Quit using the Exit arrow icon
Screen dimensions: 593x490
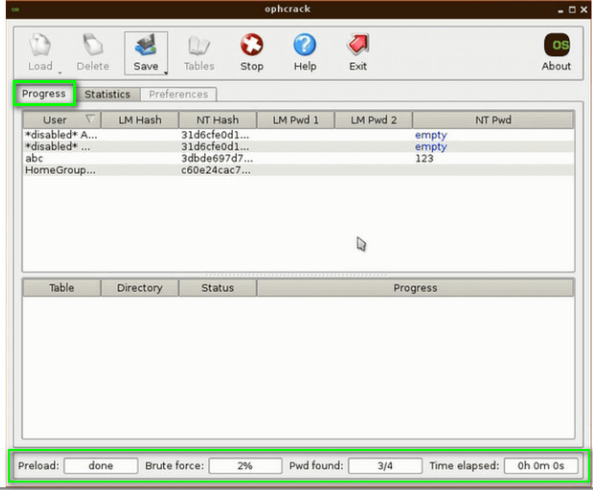pos(358,45)
